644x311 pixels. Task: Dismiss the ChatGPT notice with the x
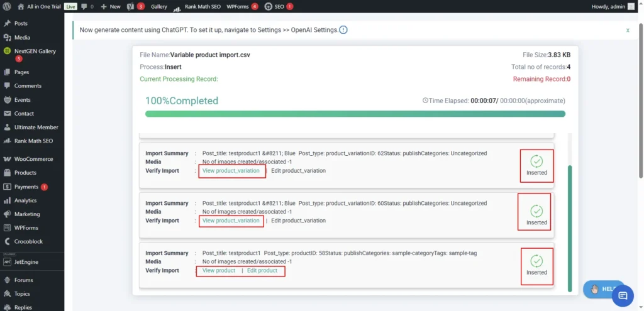point(627,30)
